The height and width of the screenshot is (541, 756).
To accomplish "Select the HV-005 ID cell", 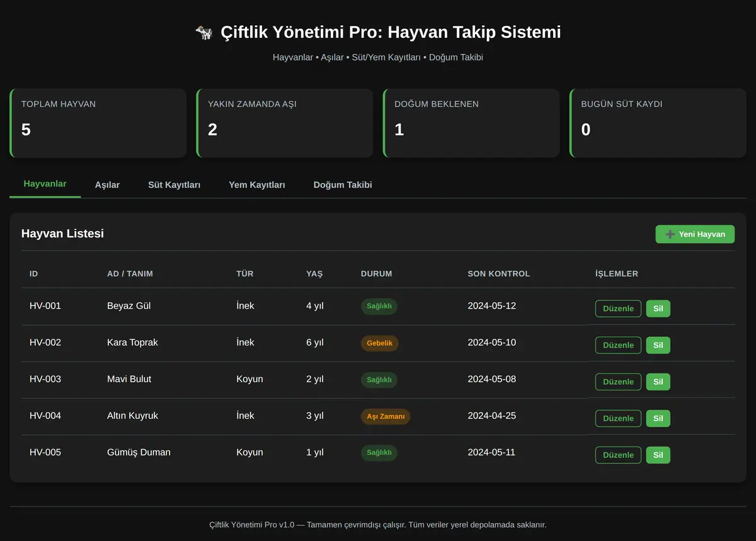I will pyautogui.click(x=45, y=452).
